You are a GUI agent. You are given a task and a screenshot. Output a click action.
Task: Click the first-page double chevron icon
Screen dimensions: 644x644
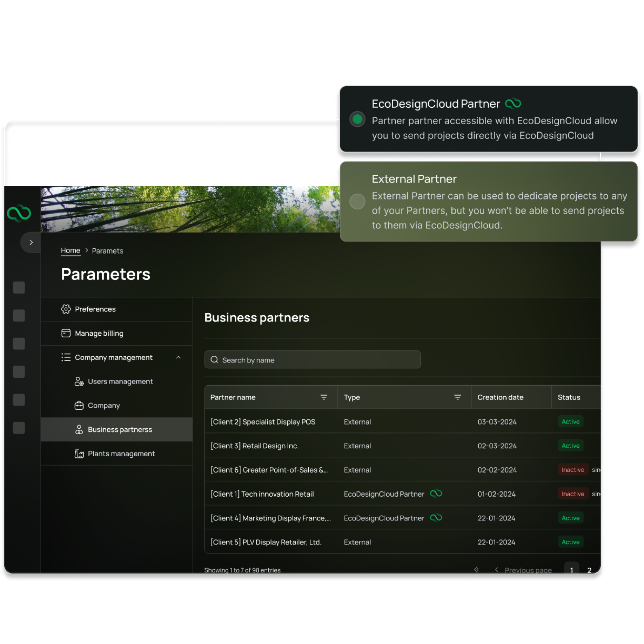[x=476, y=570]
